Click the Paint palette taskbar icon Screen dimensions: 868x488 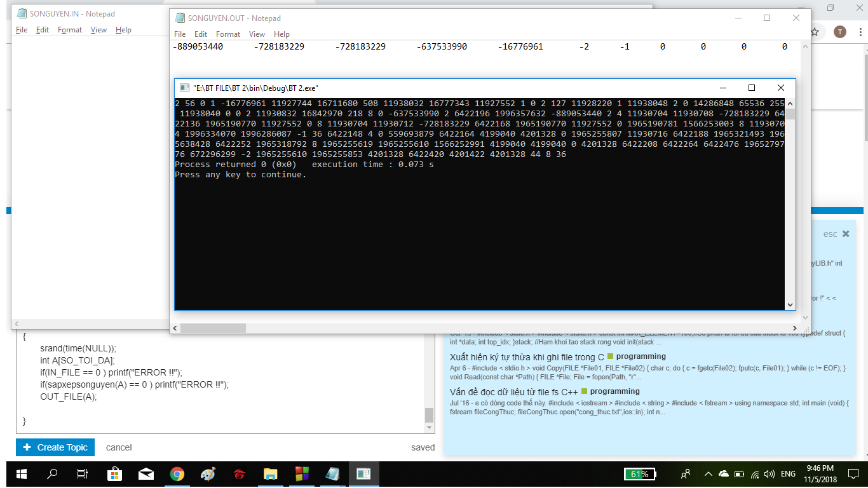click(208, 474)
